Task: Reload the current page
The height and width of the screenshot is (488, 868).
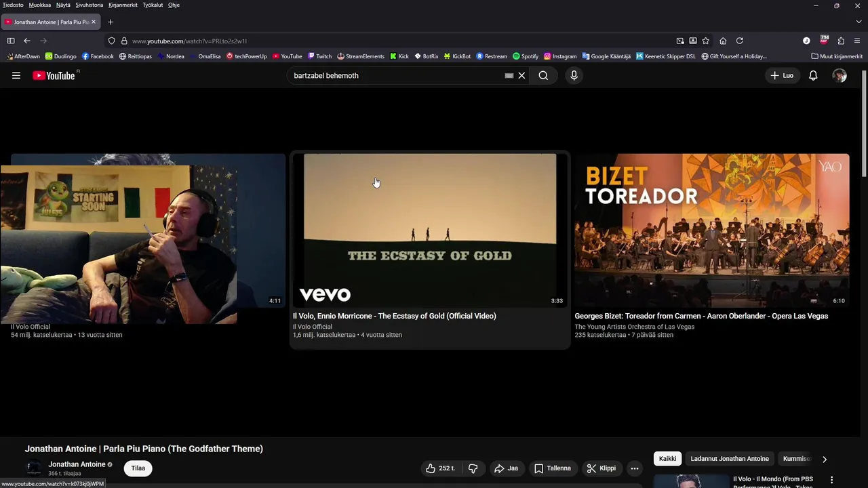Action: coord(740,41)
